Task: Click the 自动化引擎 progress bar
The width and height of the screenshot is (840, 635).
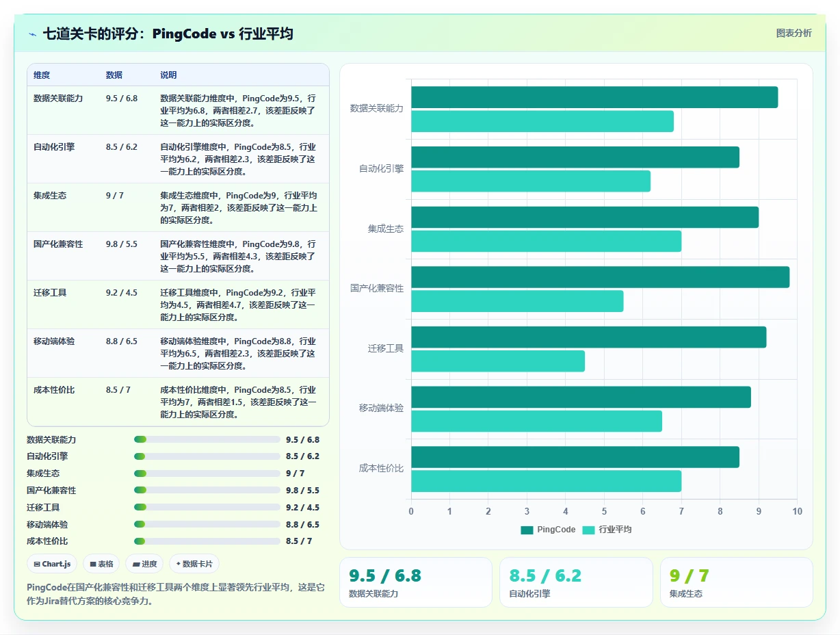Action: [207, 456]
